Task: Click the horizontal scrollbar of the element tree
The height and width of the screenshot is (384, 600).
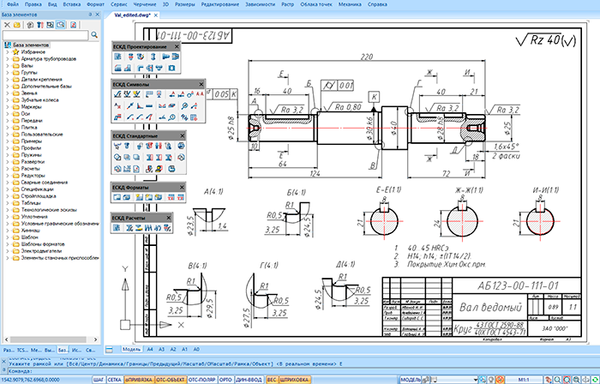Action: tap(51, 340)
